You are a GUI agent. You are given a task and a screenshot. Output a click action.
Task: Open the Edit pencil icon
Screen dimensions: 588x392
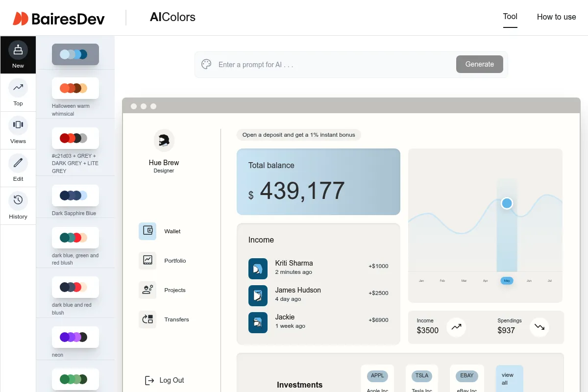[18, 163]
